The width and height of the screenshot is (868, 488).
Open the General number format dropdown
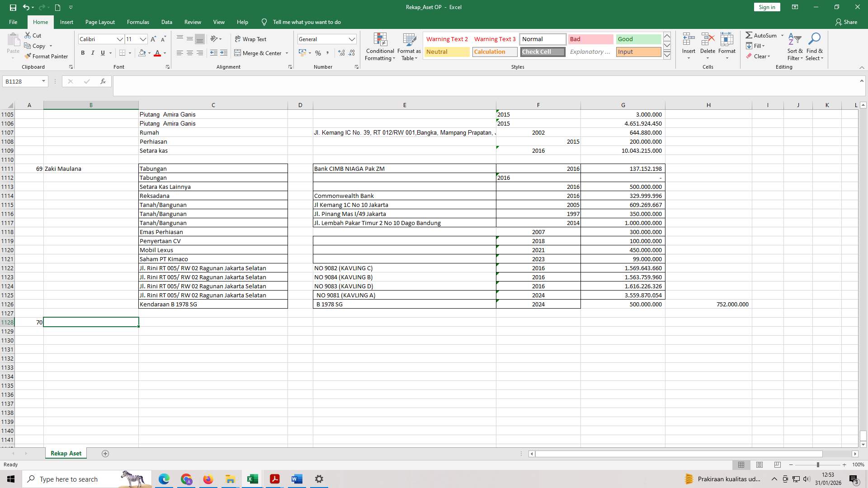352,39
